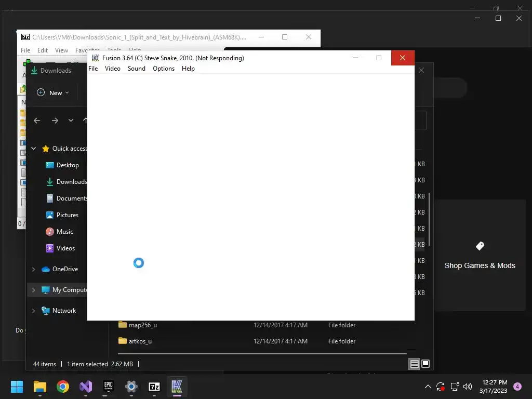Viewport: 532px width, 399px height.
Task: Open notification center badge
Action: [517, 387]
